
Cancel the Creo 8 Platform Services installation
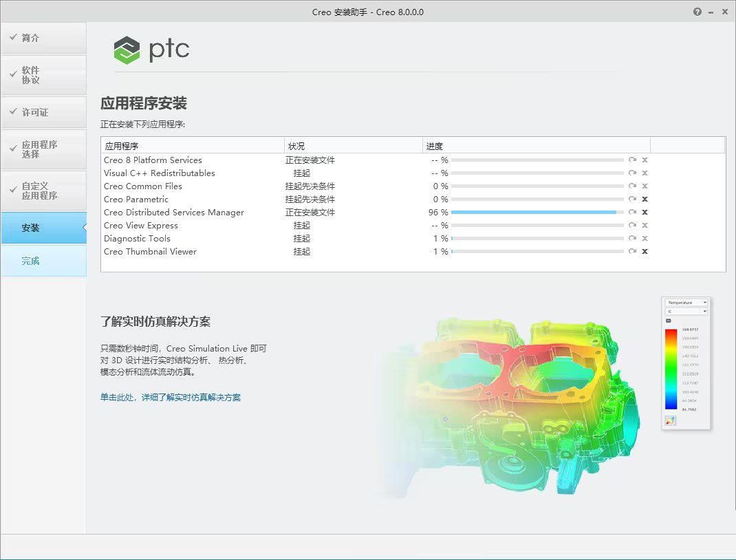coord(645,160)
